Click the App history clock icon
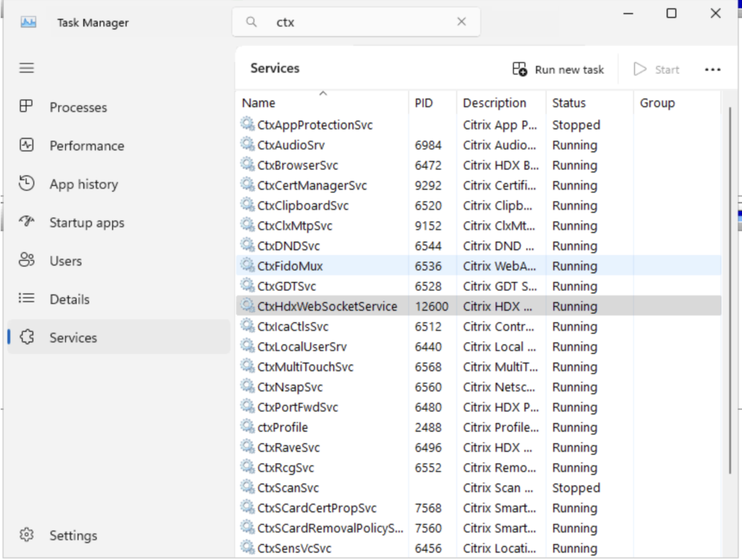Image resolution: width=742 pixels, height=560 pixels. coord(26,183)
